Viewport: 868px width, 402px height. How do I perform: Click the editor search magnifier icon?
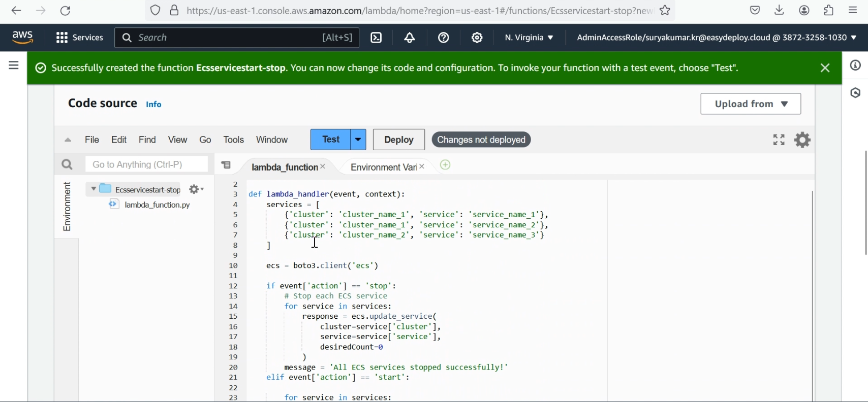tap(67, 164)
